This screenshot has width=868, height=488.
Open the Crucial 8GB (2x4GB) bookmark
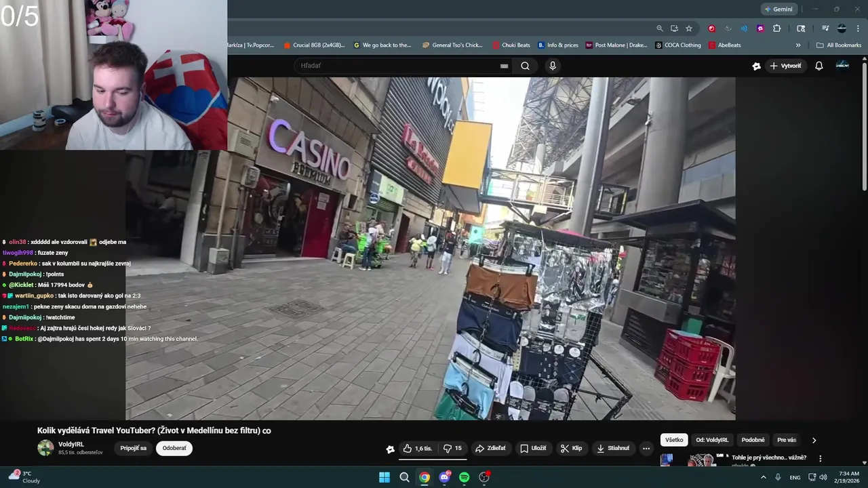tap(314, 45)
